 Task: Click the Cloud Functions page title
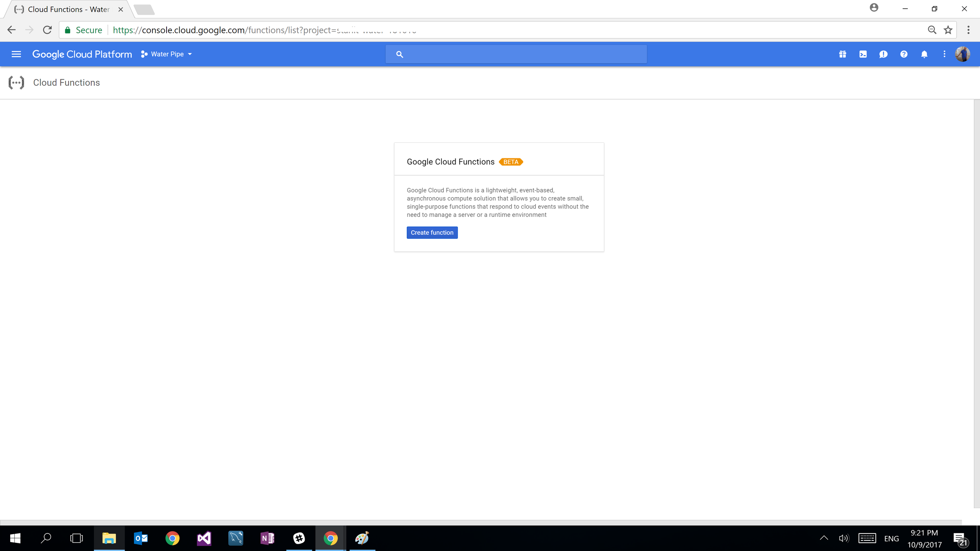(67, 82)
